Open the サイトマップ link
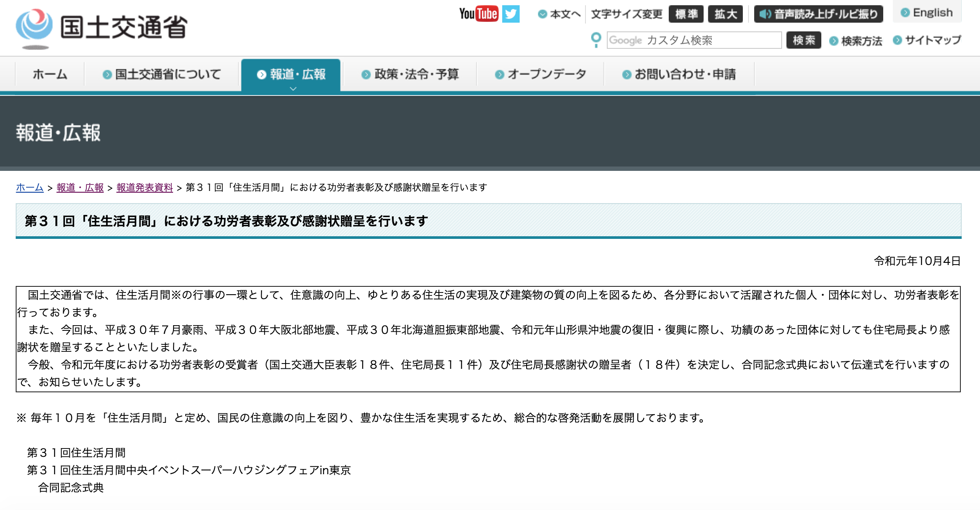The image size is (980, 510). [x=927, y=40]
